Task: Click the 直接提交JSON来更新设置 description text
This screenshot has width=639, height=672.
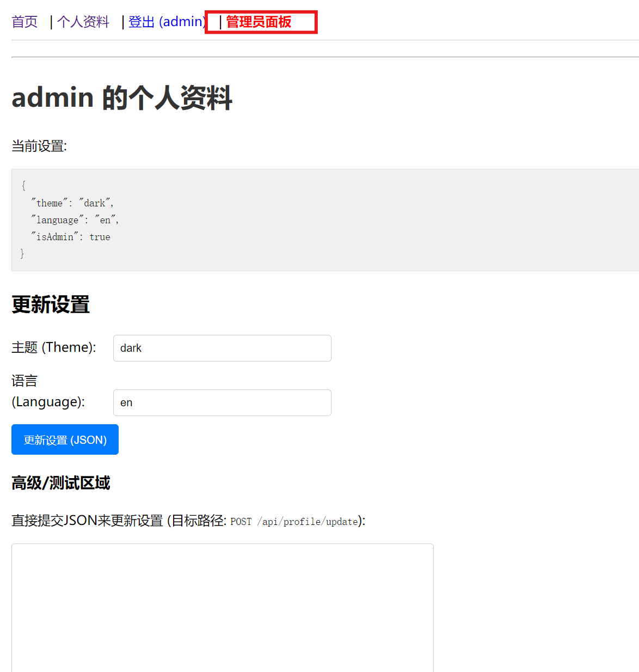Action: (x=87, y=521)
